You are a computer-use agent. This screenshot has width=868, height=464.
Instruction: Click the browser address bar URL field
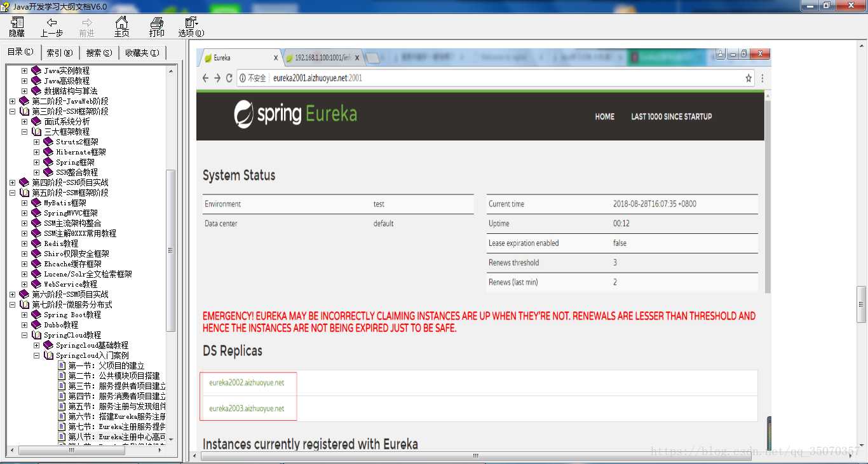(496, 78)
